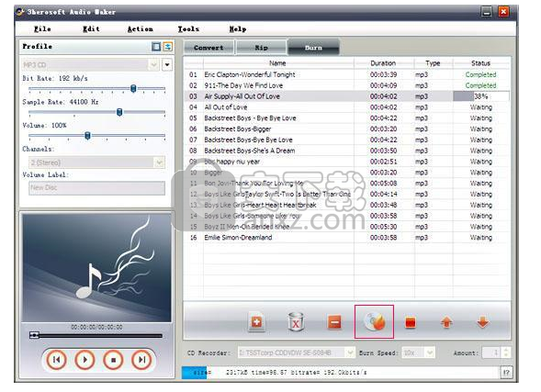Click the orange minus remove icon
This screenshot has height=392, width=541.
tap(334, 322)
